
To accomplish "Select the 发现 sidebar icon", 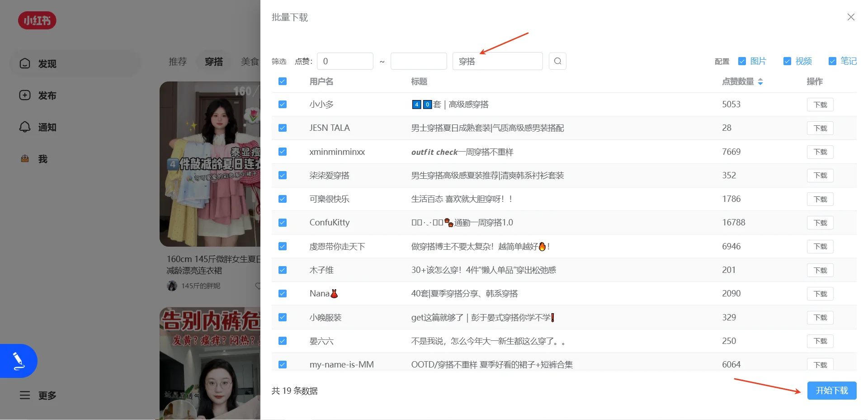I will coord(25,63).
